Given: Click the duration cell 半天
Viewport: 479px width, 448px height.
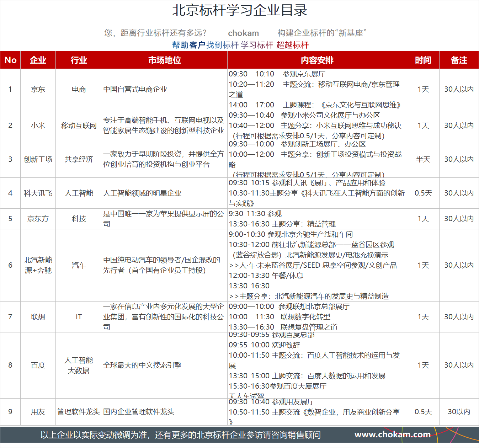Looking at the screenshot, I should [423, 159].
